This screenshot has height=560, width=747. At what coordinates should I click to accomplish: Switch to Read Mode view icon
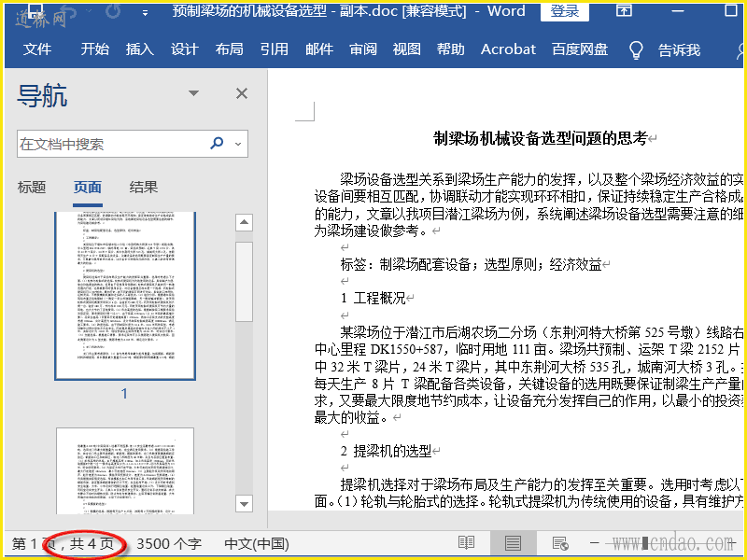(466, 543)
